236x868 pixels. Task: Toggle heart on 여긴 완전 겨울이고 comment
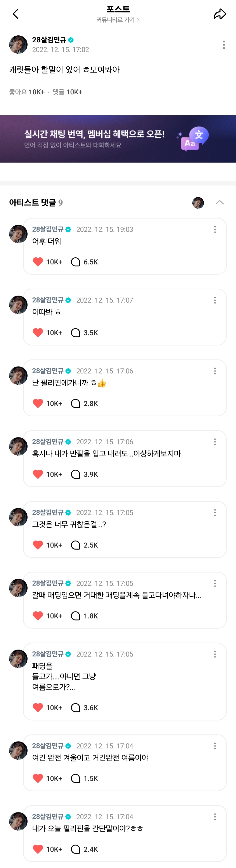38,778
